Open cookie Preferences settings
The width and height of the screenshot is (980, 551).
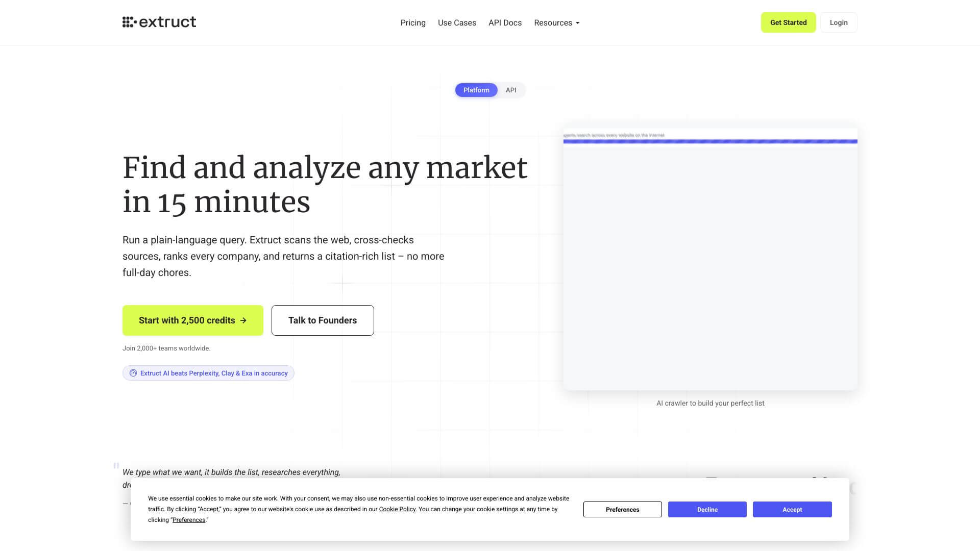point(622,509)
